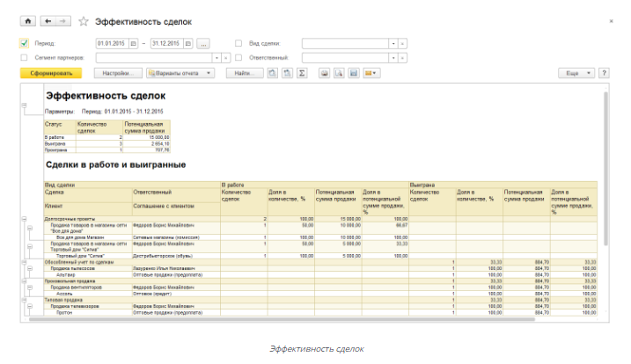This screenshot has width=631, height=364.
Task: Collapse the report header parameters group
Action: [24, 106]
